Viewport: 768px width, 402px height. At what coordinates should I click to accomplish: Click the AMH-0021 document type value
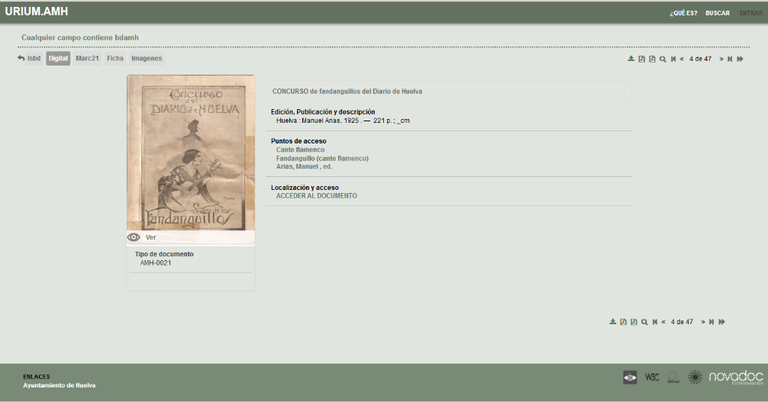pos(156,263)
